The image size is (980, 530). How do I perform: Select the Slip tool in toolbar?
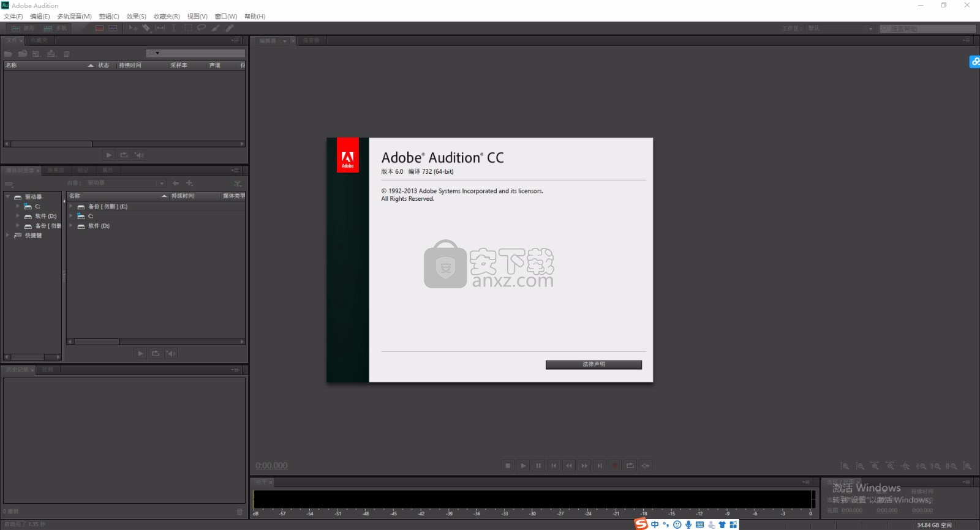160,28
